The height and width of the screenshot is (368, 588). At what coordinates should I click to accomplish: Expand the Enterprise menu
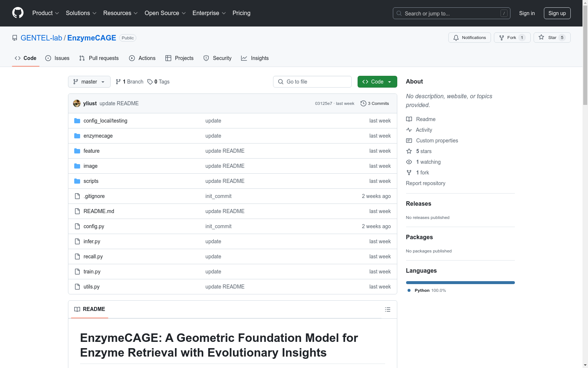pos(209,13)
